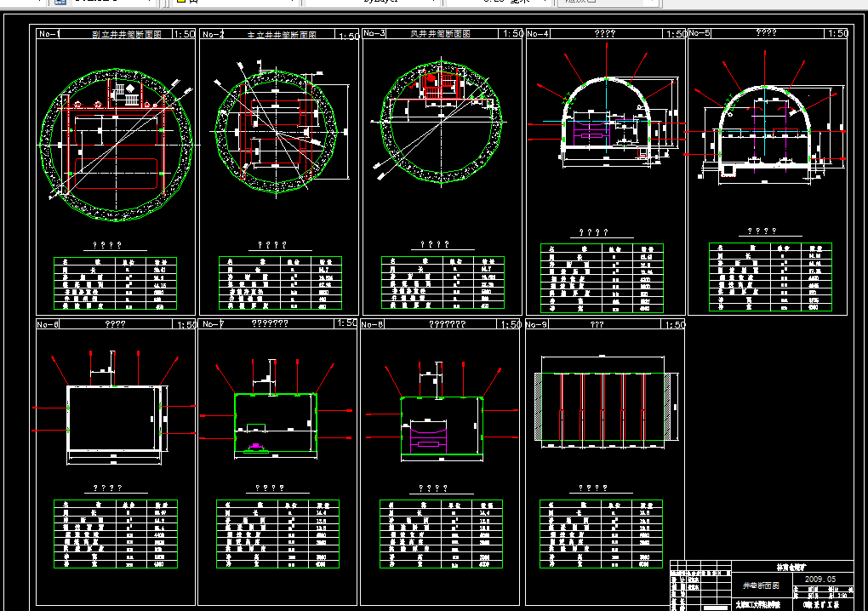Click the No-2 frame label
This screenshot has height=611, width=868.
(x=213, y=34)
